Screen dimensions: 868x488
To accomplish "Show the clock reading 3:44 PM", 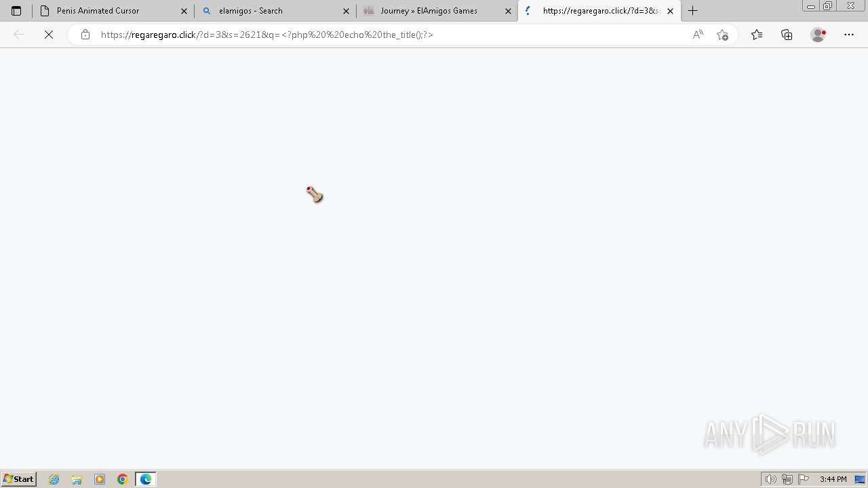I will coord(833,479).
